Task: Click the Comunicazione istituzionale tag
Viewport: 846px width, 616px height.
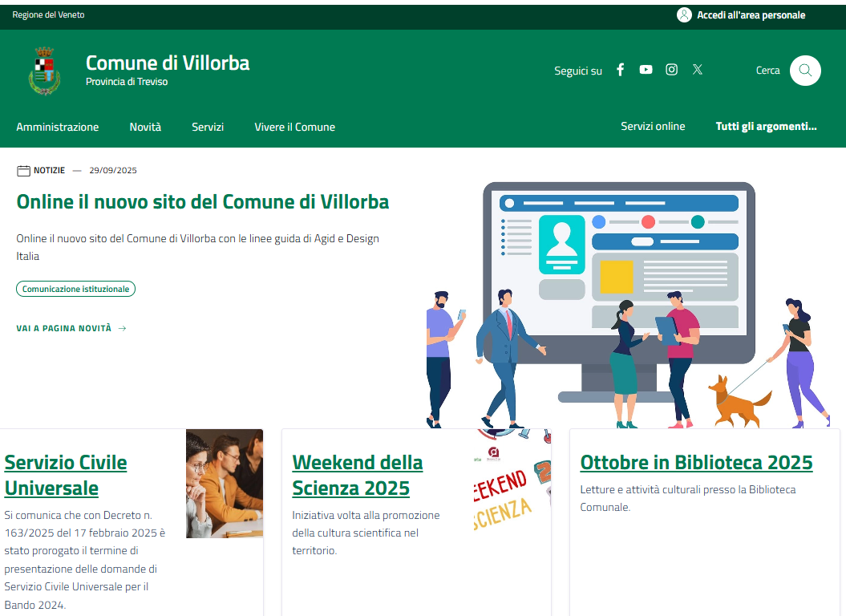Action: [75, 289]
